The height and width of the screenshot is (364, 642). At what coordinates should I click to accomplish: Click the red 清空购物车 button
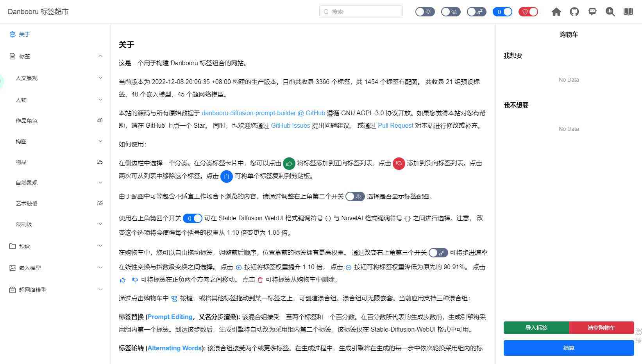pyautogui.click(x=601, y=328)
